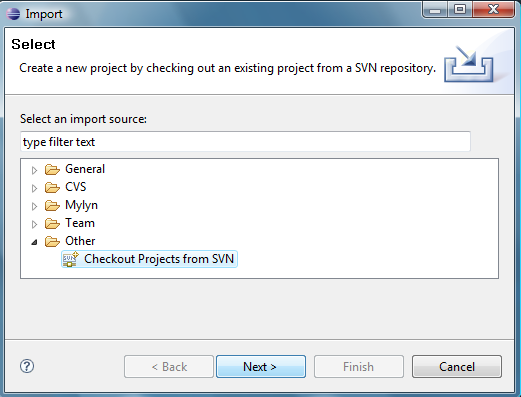Select the CVS category label

coord(76,187)
